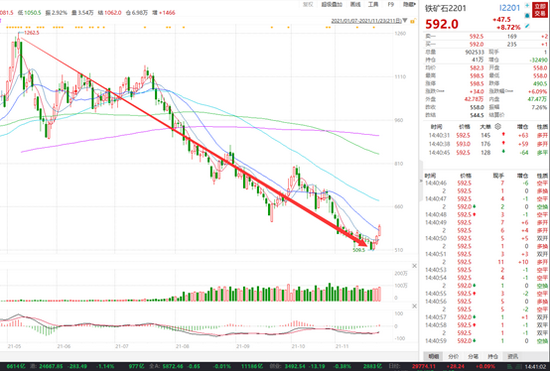Close the MACD indicator panel
Viewport: 550px width, 371px height.
[x=414, y=306]
